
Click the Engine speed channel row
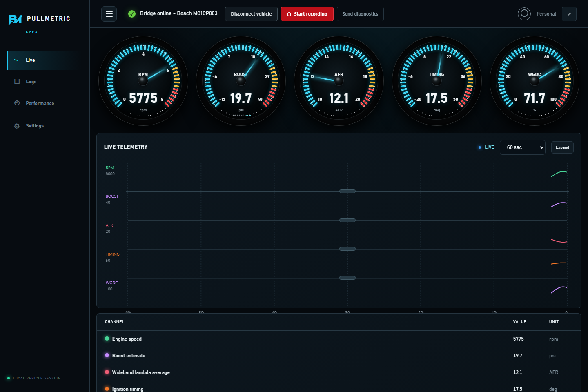point(339,339)
